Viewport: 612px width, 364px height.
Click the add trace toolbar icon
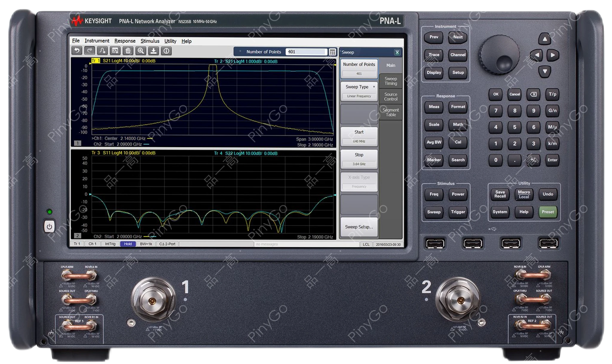point(102,51)
